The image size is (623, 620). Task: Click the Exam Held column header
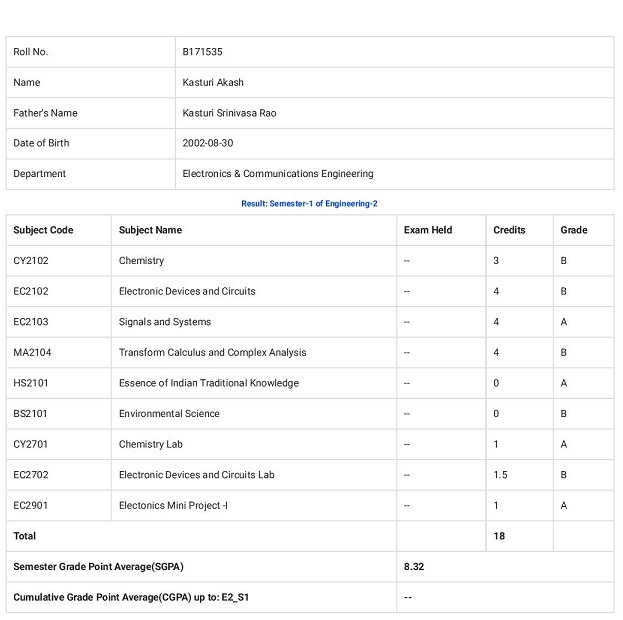(x=428, y=230)
